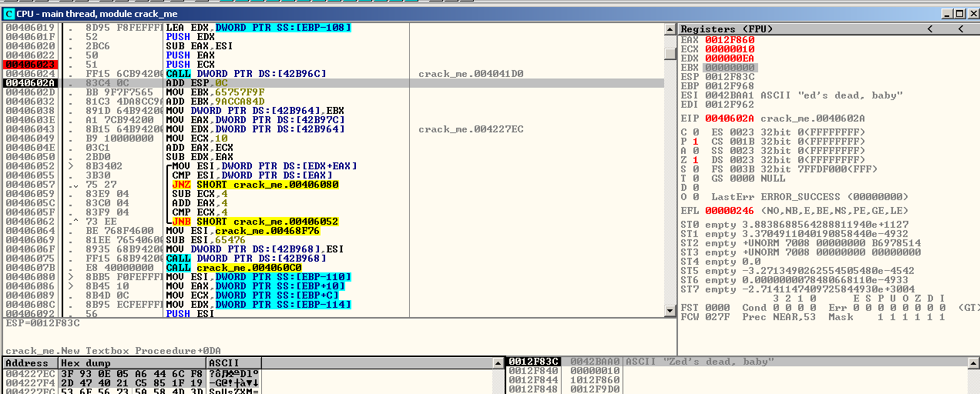Click the last '<' arrow in Registers header
Screen dimensions: 980x394
[960, 29]
